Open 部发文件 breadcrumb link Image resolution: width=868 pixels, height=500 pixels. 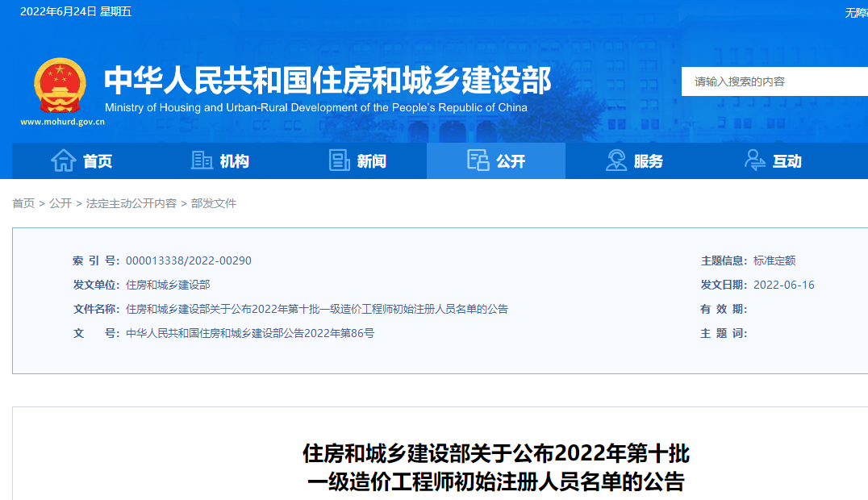(214, 203)
